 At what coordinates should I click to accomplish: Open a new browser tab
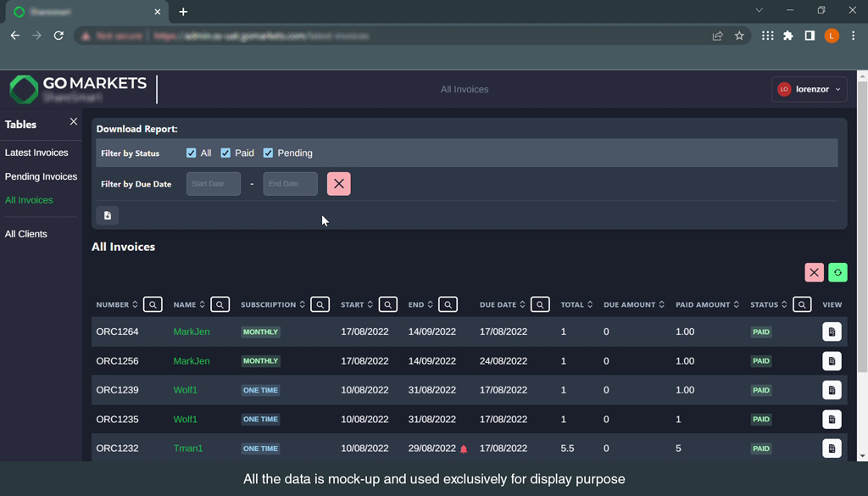[x=183, y=12]
